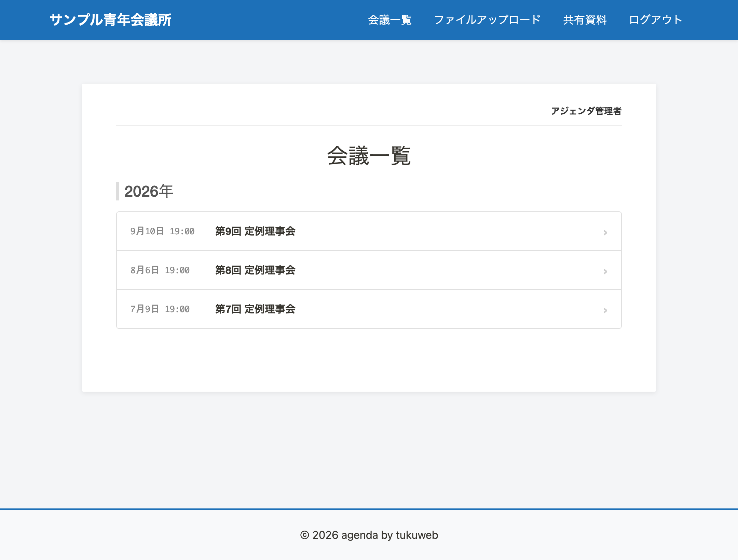Click the date 9月10日 19:00
738x560 pixels.
click(162, 231)
